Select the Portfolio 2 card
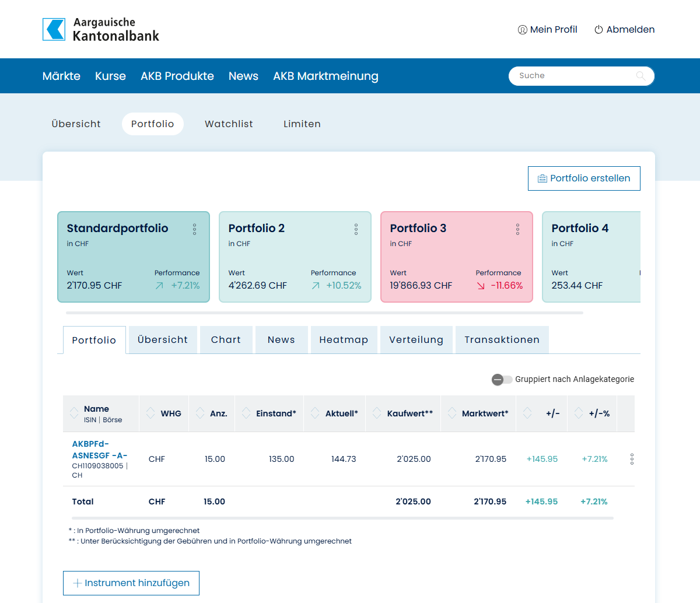This screenshot has width=700, height=603. (x=295, y=257)
